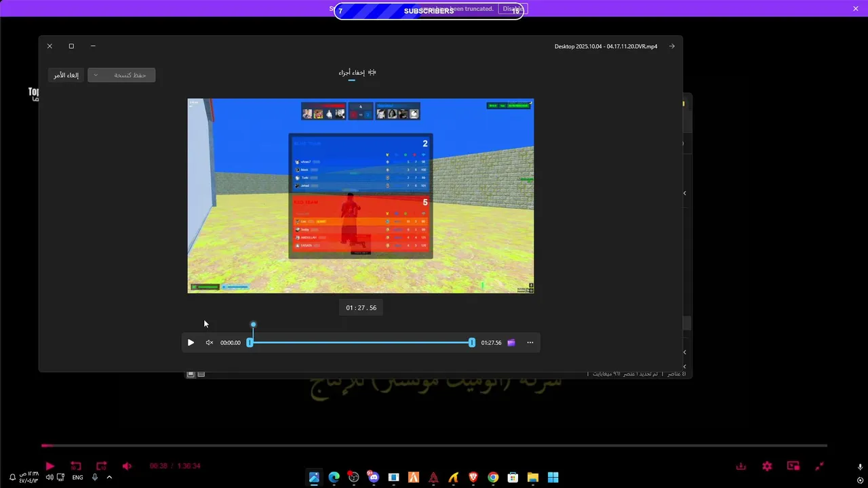Expand the system tray hidden icons chevron

(x=109, y=477)
